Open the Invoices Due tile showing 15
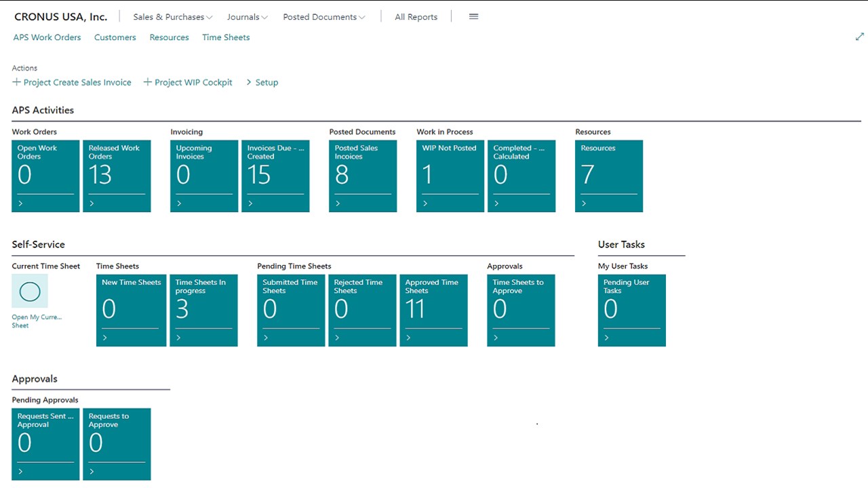The image size is (868, 488). point(275,176)
